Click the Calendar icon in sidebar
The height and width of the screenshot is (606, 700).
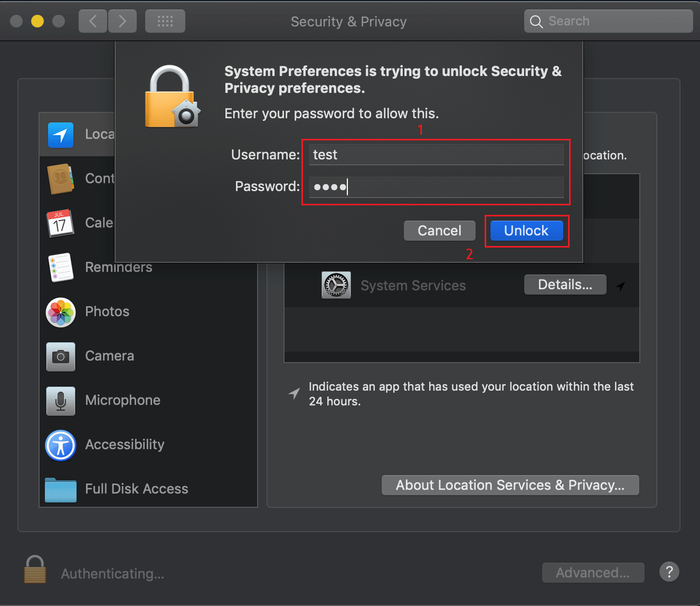pos(61,223)
